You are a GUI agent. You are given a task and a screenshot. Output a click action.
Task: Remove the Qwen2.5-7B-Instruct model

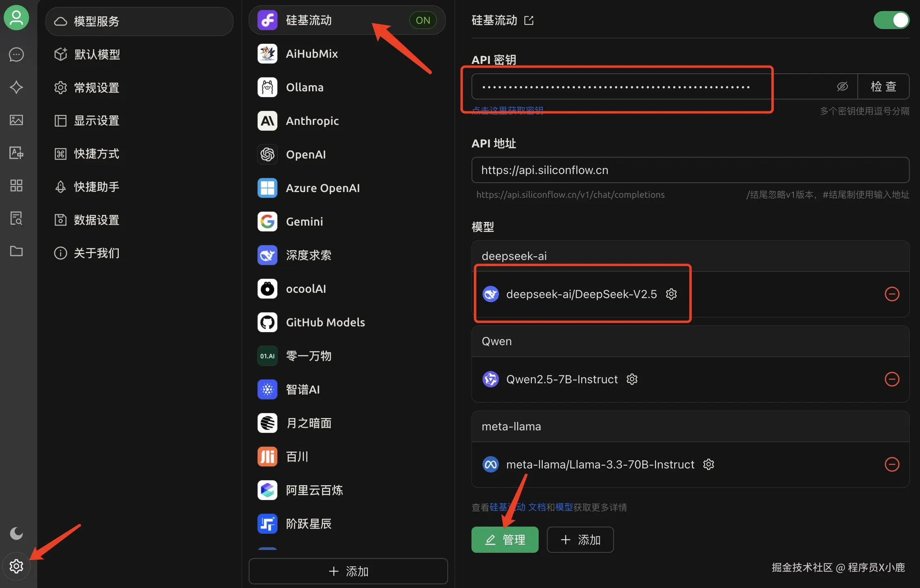892,379
